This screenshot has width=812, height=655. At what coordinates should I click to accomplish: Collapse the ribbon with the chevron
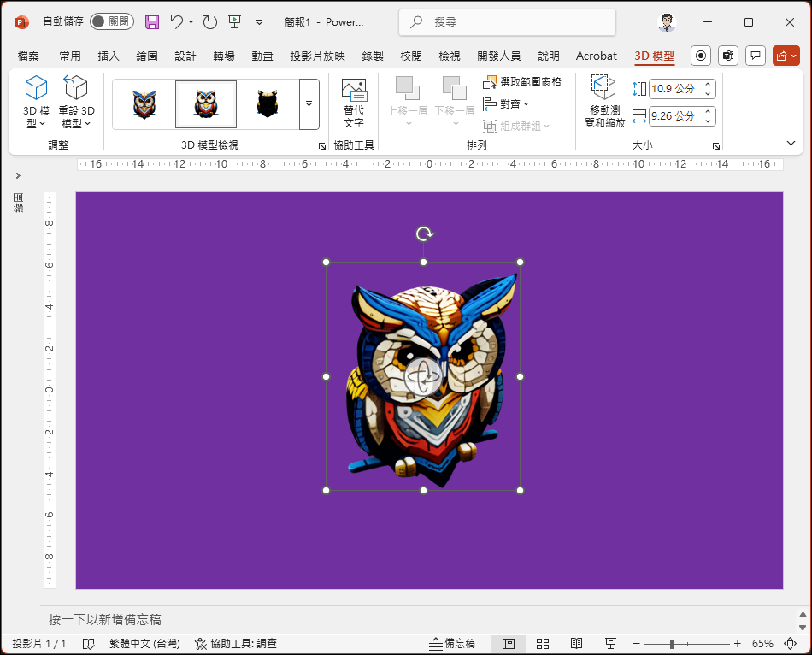791,143
